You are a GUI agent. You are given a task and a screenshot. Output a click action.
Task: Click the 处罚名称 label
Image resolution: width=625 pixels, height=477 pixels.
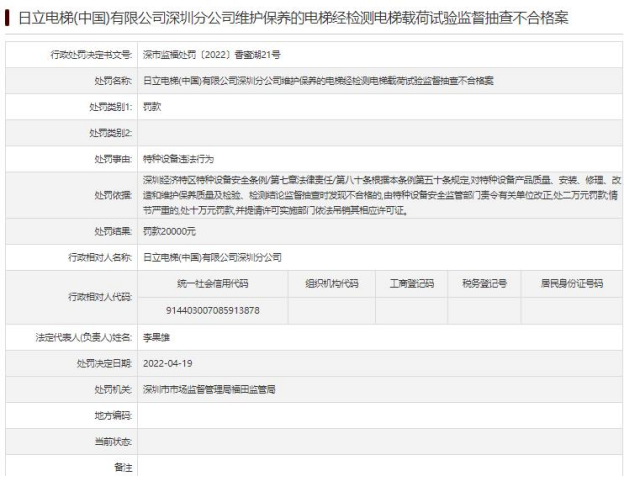(x=113, y=81)
